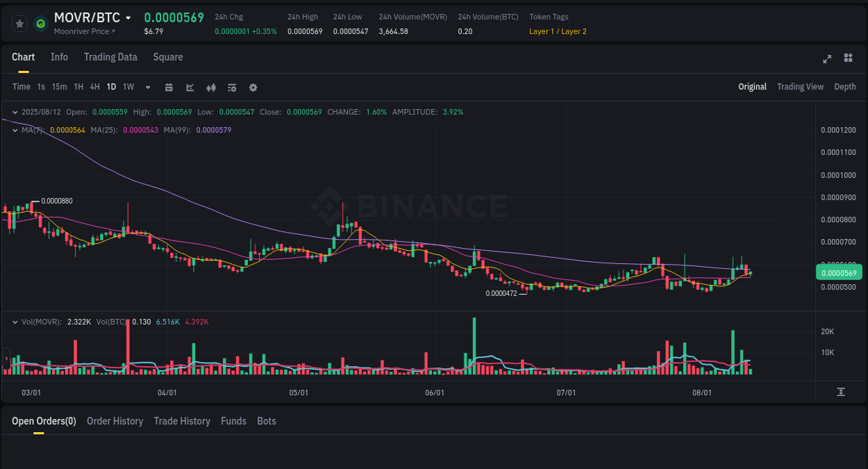Screen dimensions: 868x469
Task: Click the scroll-to-latest icon below the chart
Action: click(840, 392)
